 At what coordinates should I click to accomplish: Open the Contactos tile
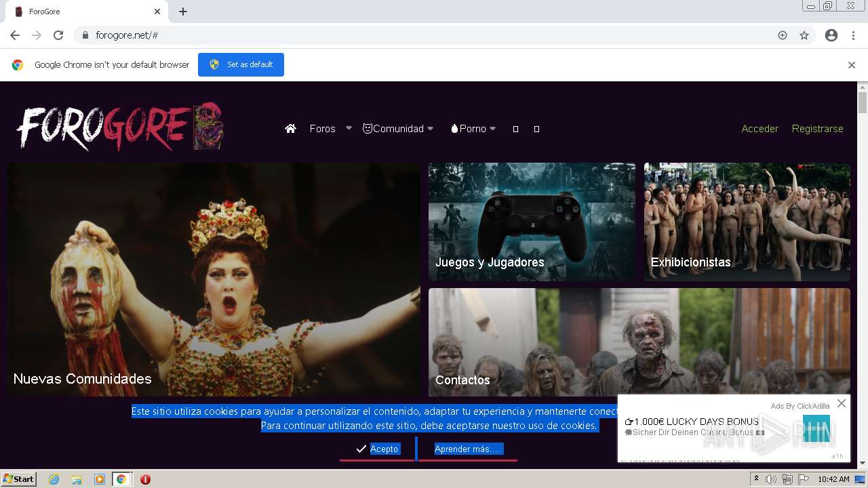[x=639, y=342]
